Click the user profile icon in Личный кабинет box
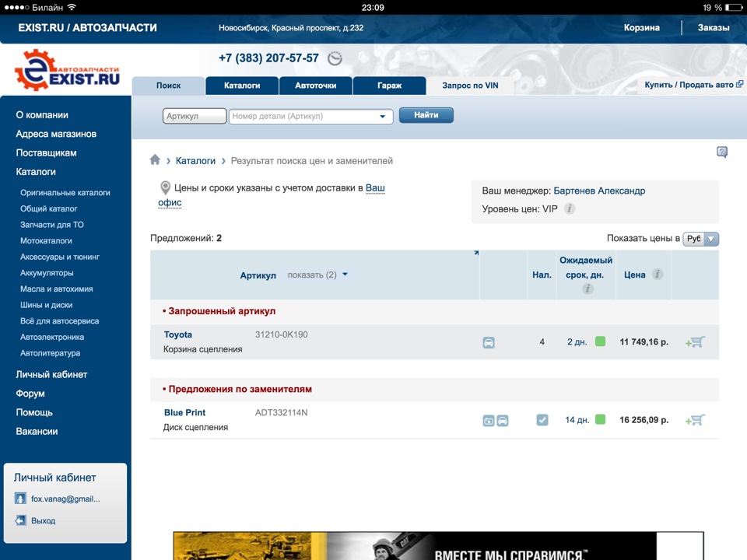Viewport: 747px width, 560px height. click(20, 499)
